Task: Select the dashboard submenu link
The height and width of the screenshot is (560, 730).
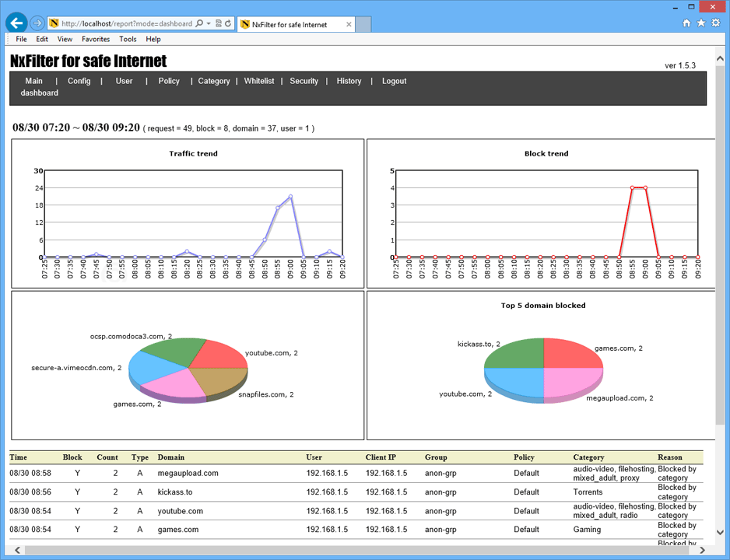Action: [40, 93]
